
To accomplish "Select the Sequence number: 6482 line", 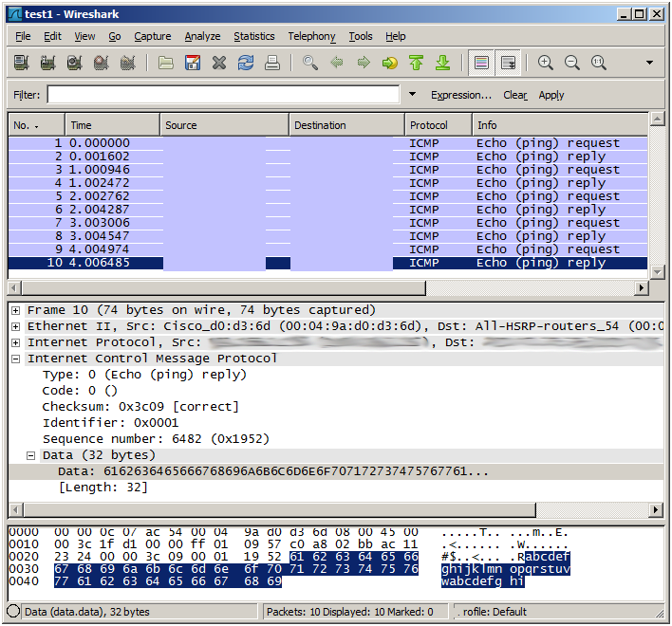I will pyautogui.click(x=156, y=439).
